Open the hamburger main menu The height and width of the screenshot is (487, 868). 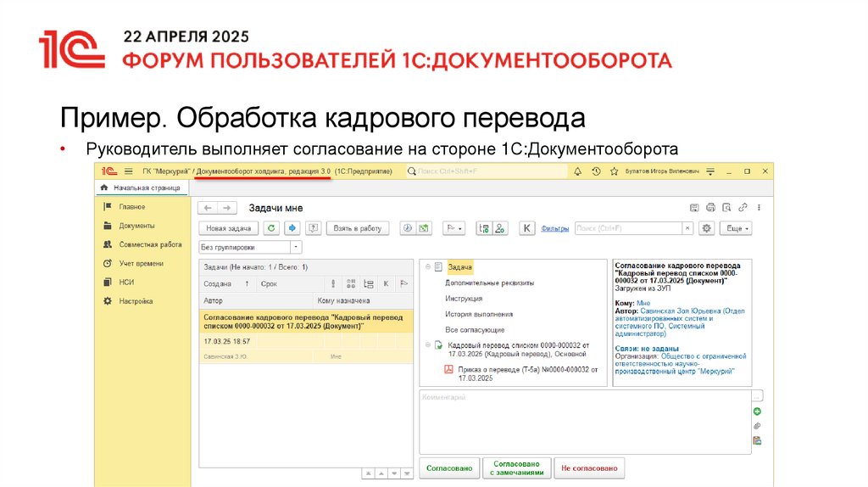coord(129,171)
